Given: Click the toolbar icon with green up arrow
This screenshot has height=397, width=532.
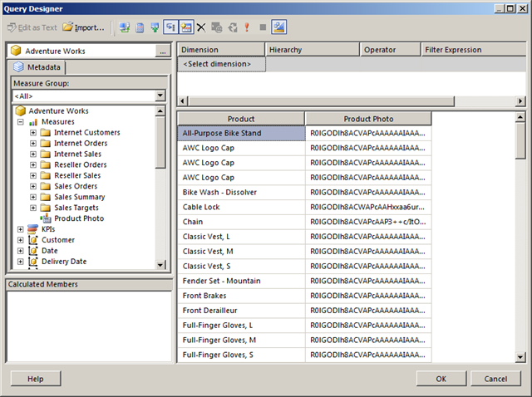Looking at the screenshot, I should [155, 27].
